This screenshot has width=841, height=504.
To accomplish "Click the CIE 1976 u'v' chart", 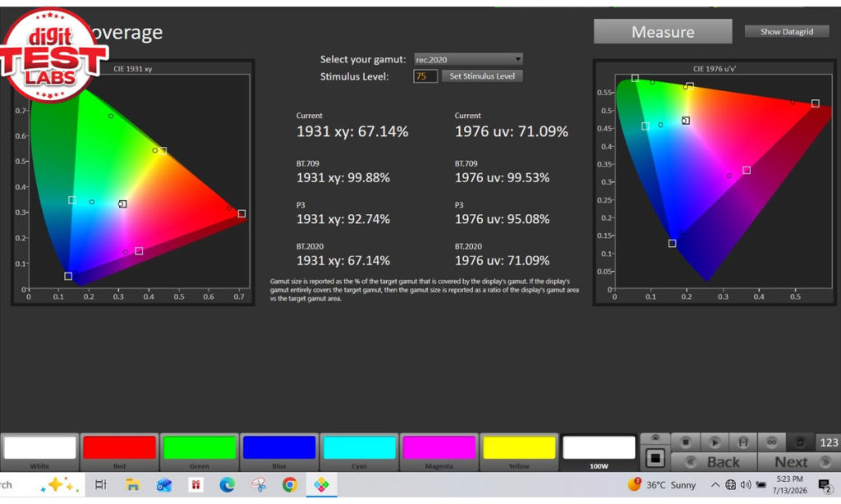I will [715, 182].
